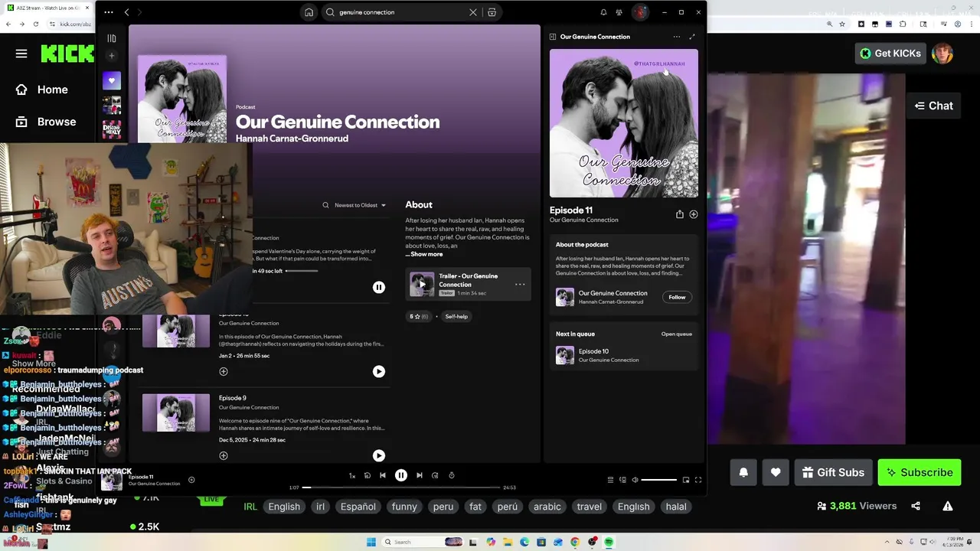
Task: Go to previous track
Action: pyautogui.click(x=383, y=475)
